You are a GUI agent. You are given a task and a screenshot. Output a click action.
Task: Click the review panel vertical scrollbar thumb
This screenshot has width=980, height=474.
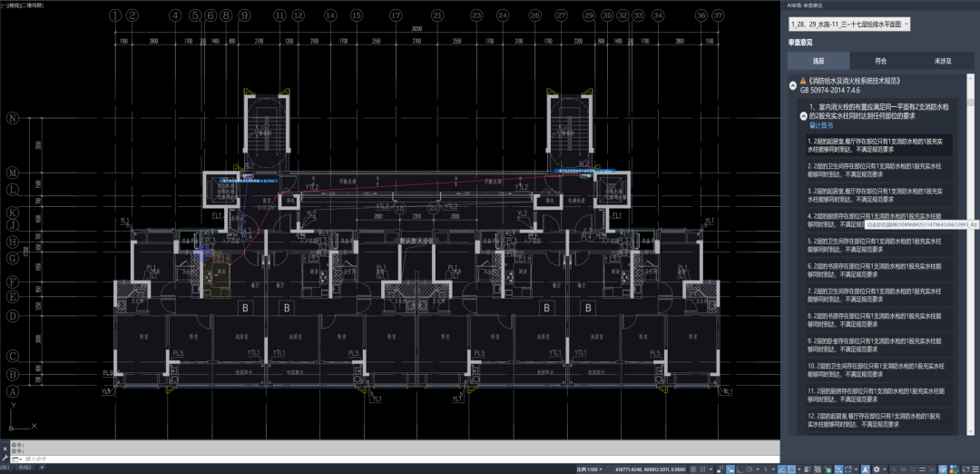point(971,104)
